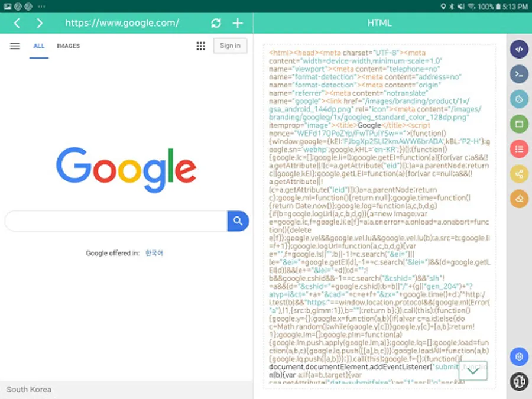Click the URL https://www.google.com/ address bar

122,23
